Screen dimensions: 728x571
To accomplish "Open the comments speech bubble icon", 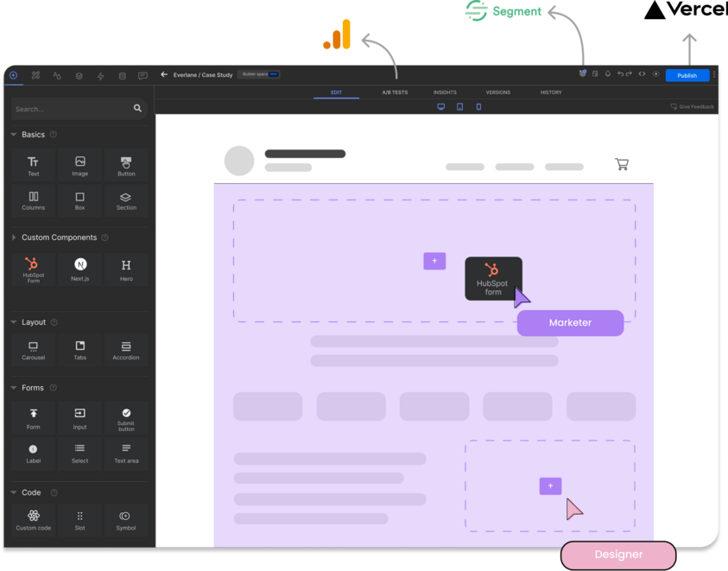I will click(143, 76).
